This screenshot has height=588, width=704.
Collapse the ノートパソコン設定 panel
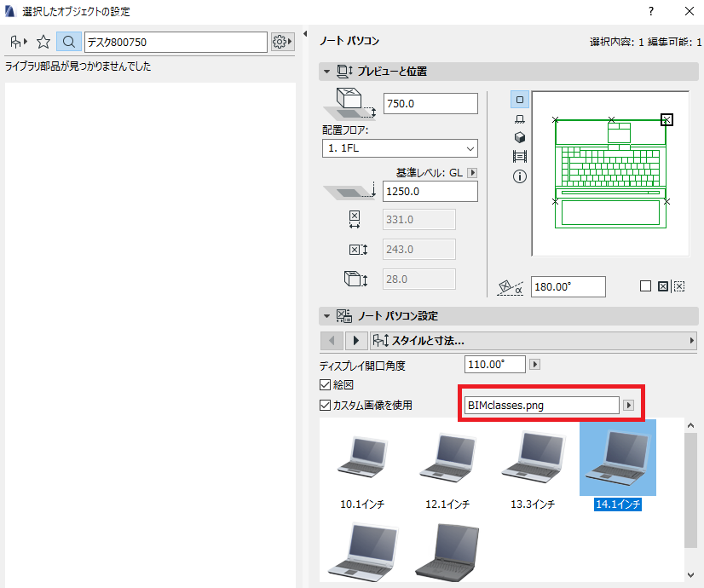(327, 316)
